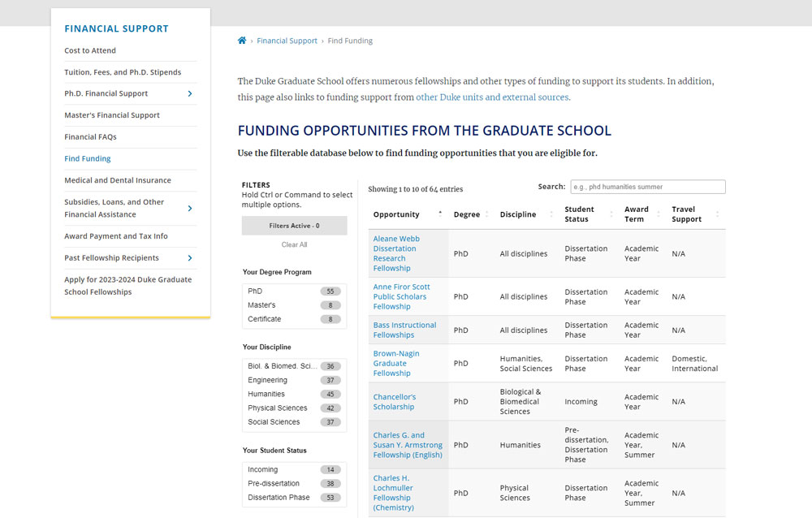Select Find Funding in sidebar
The height and width of the screenshot is (518, 812).
coord(88,158)
